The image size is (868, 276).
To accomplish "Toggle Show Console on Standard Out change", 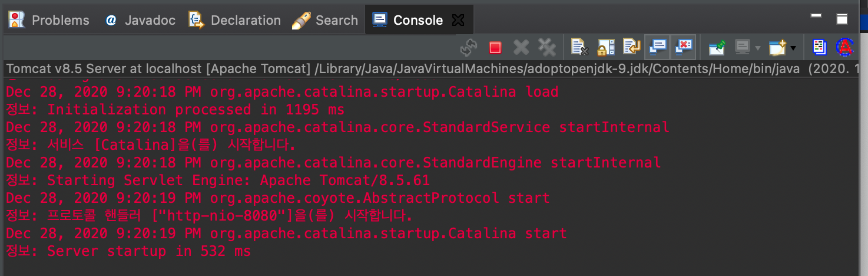I will click(657, 47).
